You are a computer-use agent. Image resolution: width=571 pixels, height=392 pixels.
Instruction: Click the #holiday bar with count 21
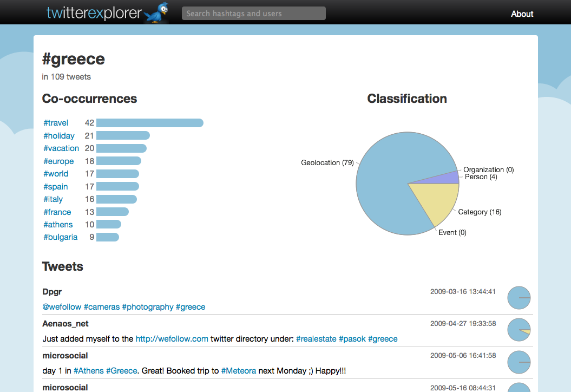click(x=123, y=135)
